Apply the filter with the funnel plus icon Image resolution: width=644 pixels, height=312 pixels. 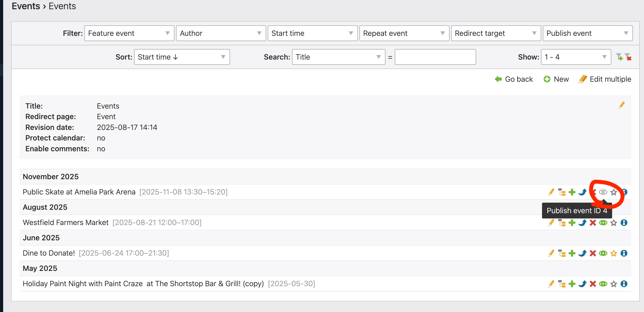[619, 57]
